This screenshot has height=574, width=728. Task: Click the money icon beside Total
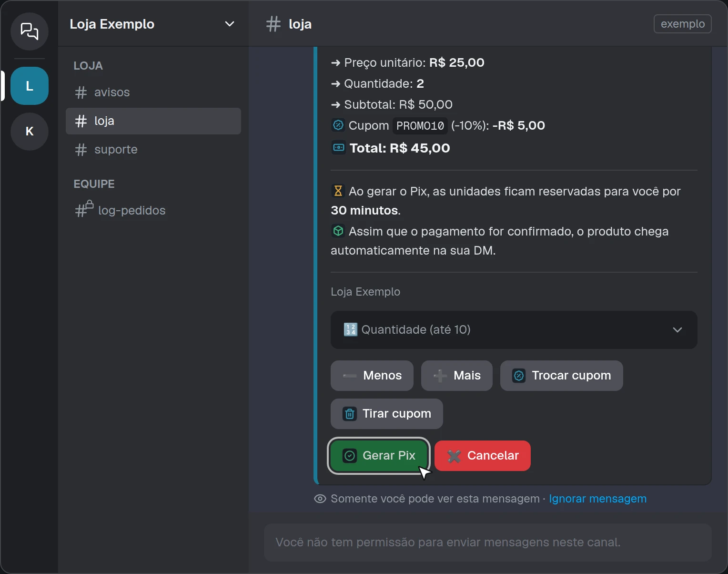338,148
